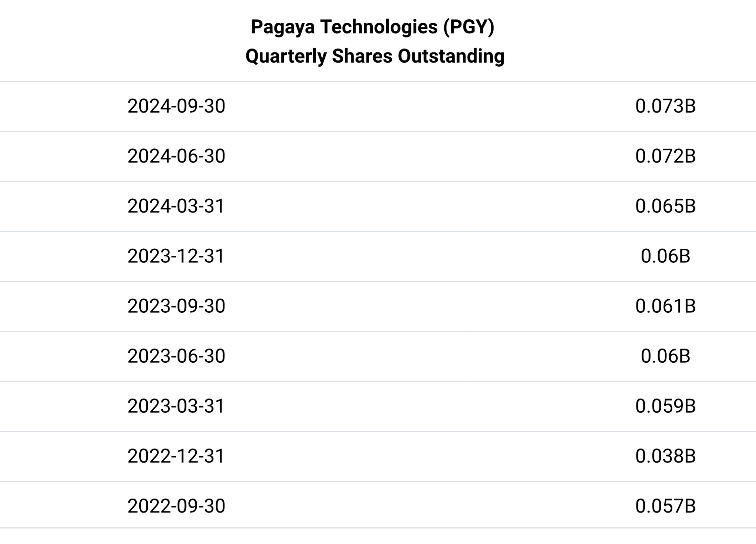Select the 2024-03-31 date cell
Image resolution: width=756 pixels, height=544 pixels.
(x=176, y=206)
